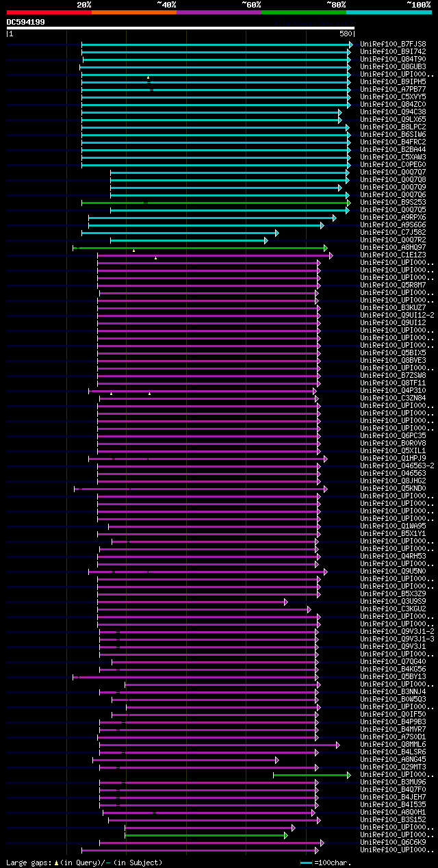438x868 pixels.
Task: Select label UniRef100_C3KGU2
Action: 393,609
